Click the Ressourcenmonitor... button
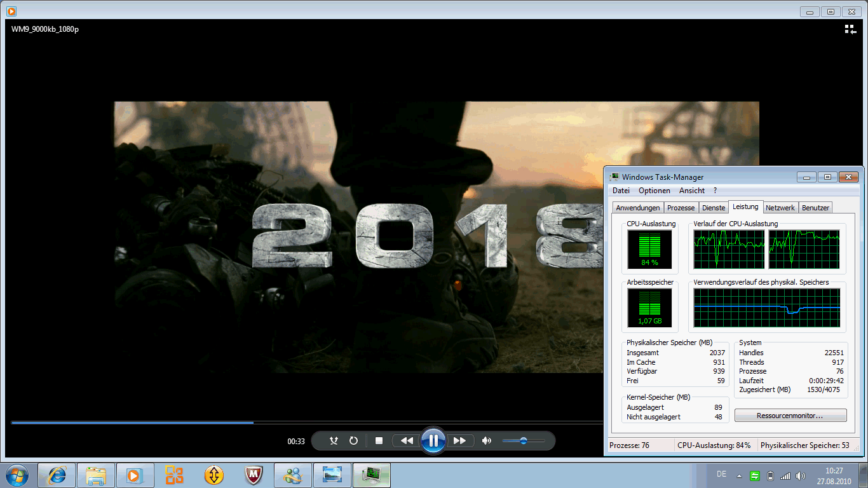Screen dimensions: 868x488 [x=790, y=416]
